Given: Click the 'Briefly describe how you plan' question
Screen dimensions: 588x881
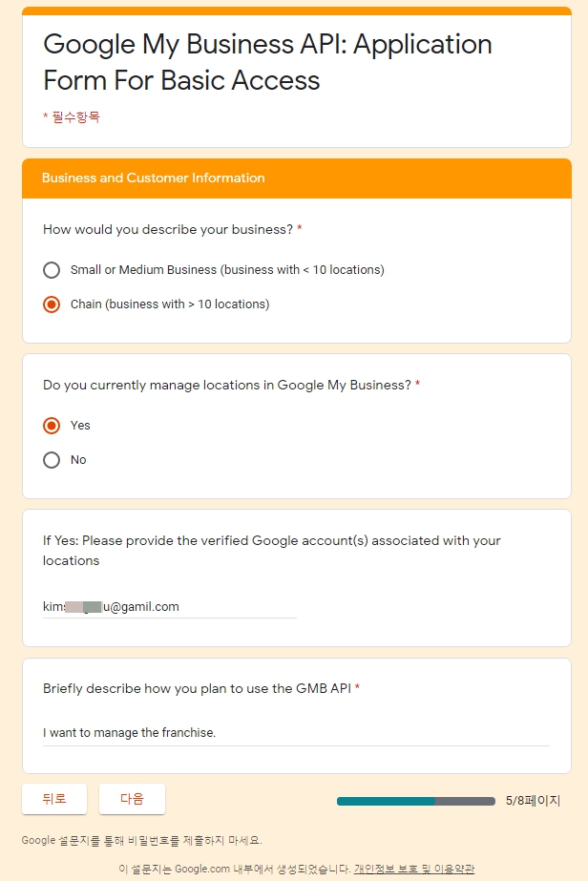Looking at the screenshot, I should 197,688.
